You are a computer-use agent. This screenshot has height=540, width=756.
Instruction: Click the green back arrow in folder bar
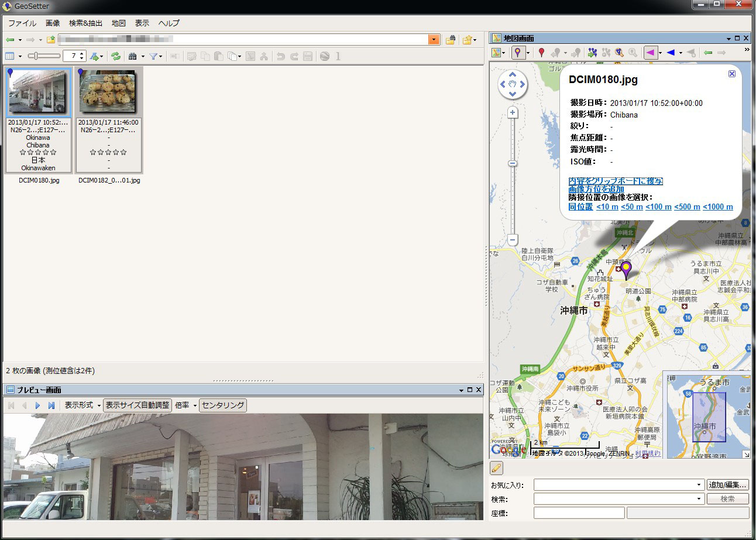[x=10, y=40]
